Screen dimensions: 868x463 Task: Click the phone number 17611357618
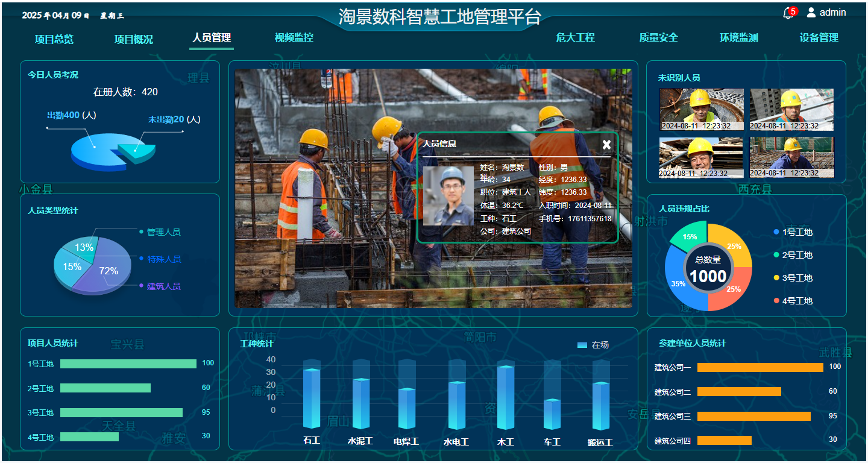pyautogui.click(x=590, y=219)
